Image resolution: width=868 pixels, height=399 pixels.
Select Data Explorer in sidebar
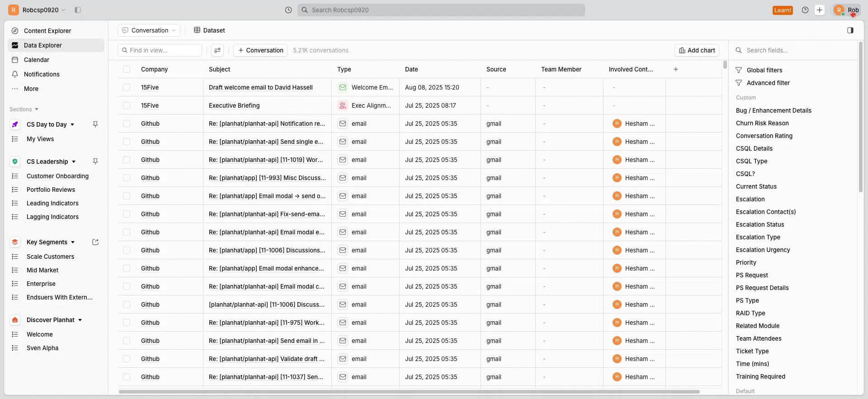pos(56,45)
